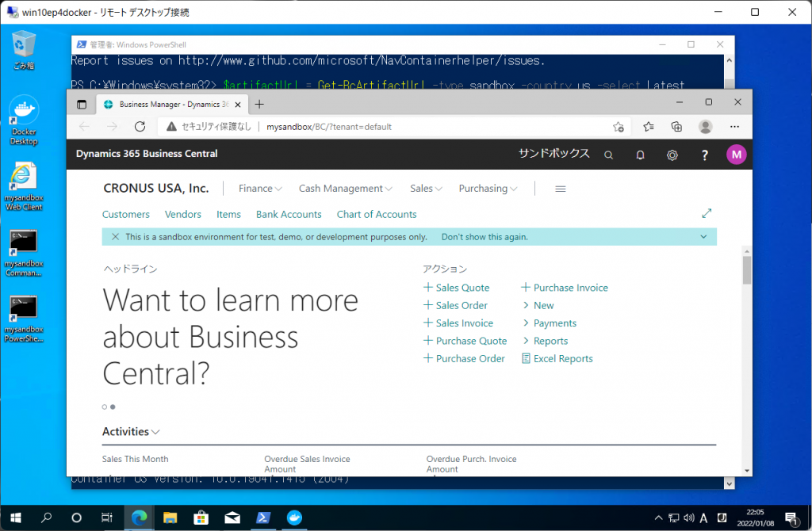Open the settings gear in Business Central

(672, 155)
